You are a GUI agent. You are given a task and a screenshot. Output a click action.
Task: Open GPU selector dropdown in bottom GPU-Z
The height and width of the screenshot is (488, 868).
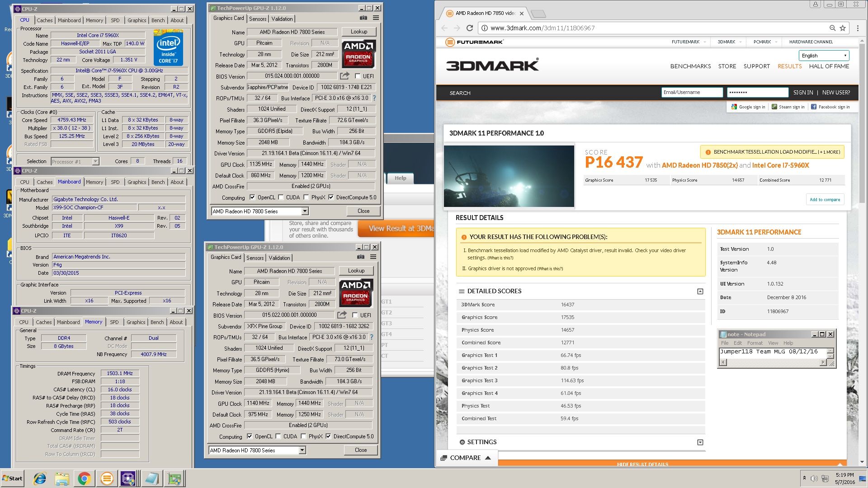302,450
